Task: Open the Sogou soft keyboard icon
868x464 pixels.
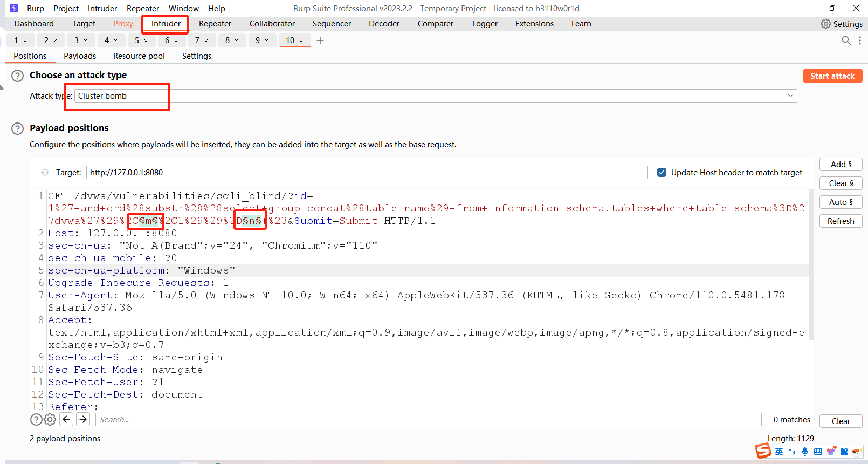Action: click(818, 452)
